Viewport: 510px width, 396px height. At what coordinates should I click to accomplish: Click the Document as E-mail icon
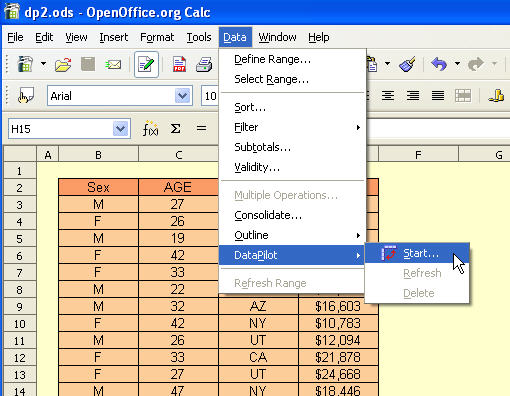pos(113,64)
